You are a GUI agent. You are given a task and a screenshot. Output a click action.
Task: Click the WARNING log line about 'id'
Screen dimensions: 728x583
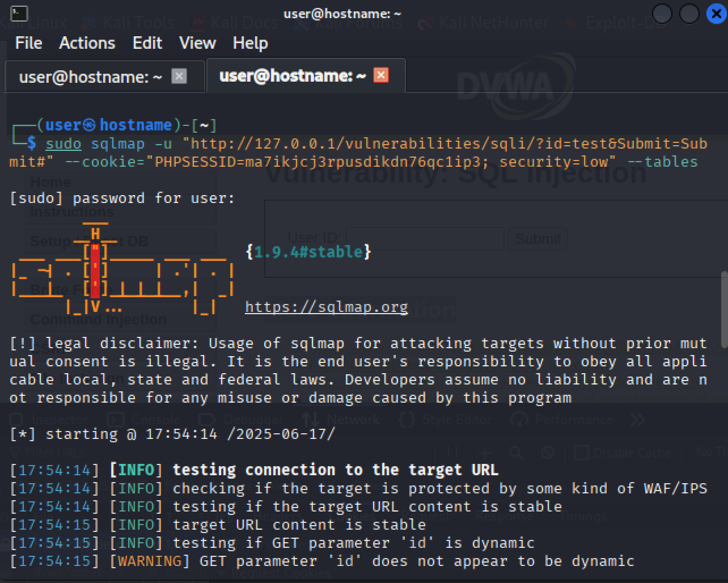[322, 561]
